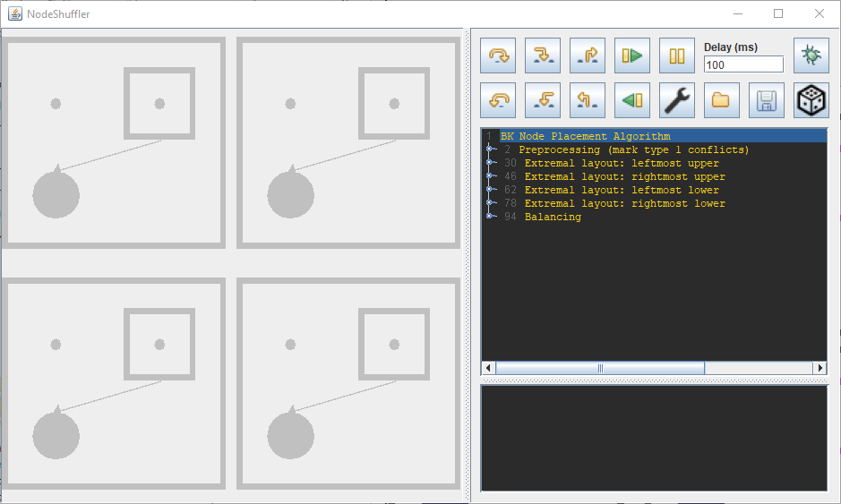This screenshot has height=504, width=841.
Task: Click the step into forward button
Action: pyautogui.click(x=543, y=56)
